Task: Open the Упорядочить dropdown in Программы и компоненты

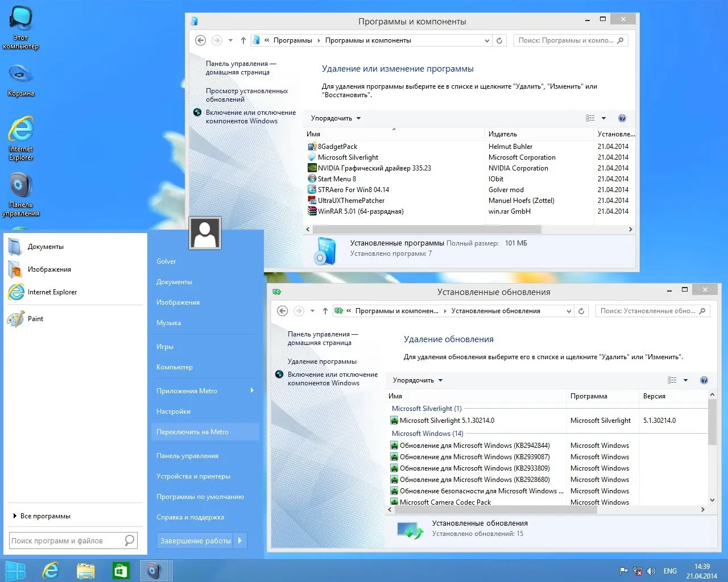Action: [x=336, y=118]
